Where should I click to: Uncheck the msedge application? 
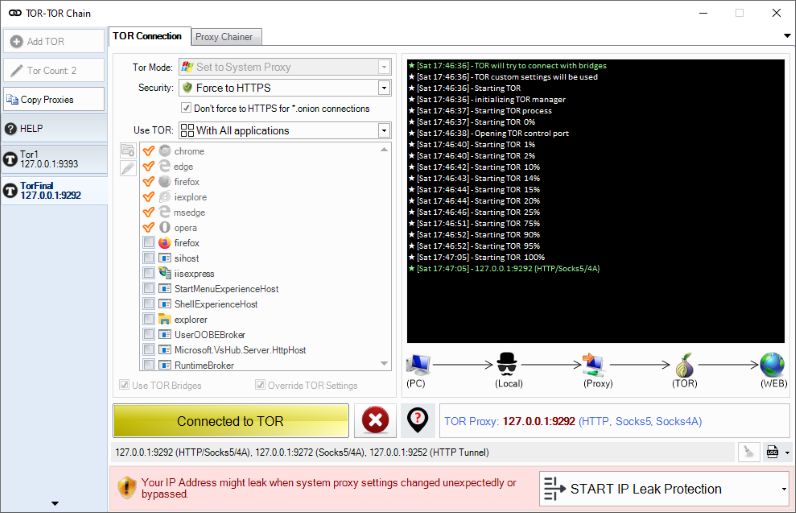pos(149,212)
